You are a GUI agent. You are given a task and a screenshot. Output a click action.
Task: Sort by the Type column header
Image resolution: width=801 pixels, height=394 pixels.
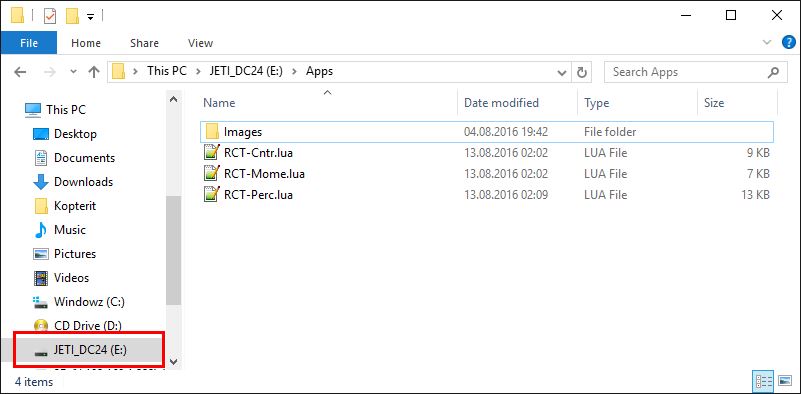(596, 103)
